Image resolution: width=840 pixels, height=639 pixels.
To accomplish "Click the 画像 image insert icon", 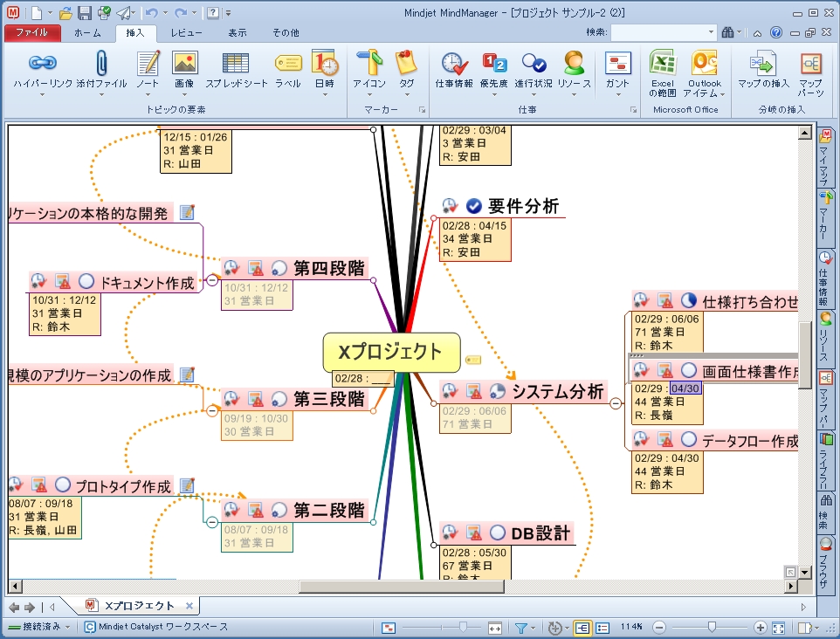I will [x=185, y=63].
